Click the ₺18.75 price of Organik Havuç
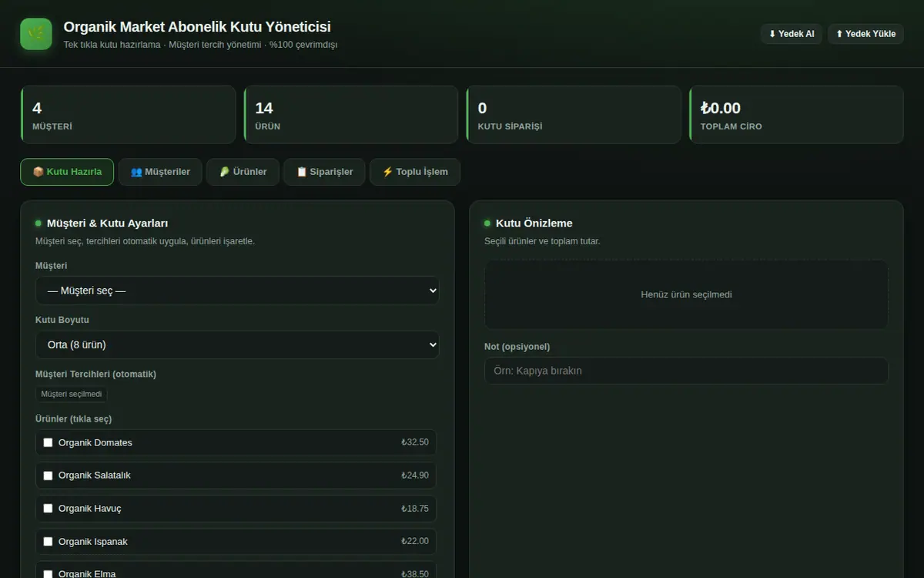 coord(415,509)
